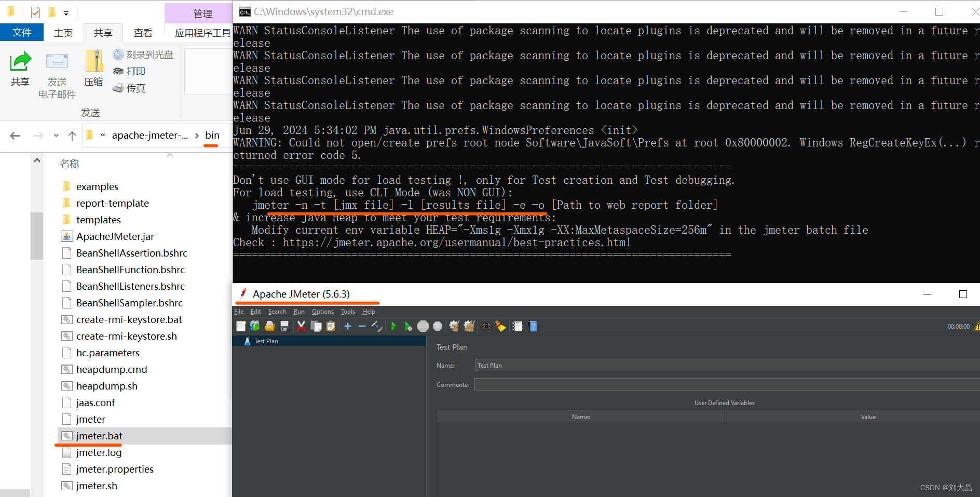Viewport: 980px width, 497px height.
Task: Click the Expand All plus icon
Action: pos(348,326)
